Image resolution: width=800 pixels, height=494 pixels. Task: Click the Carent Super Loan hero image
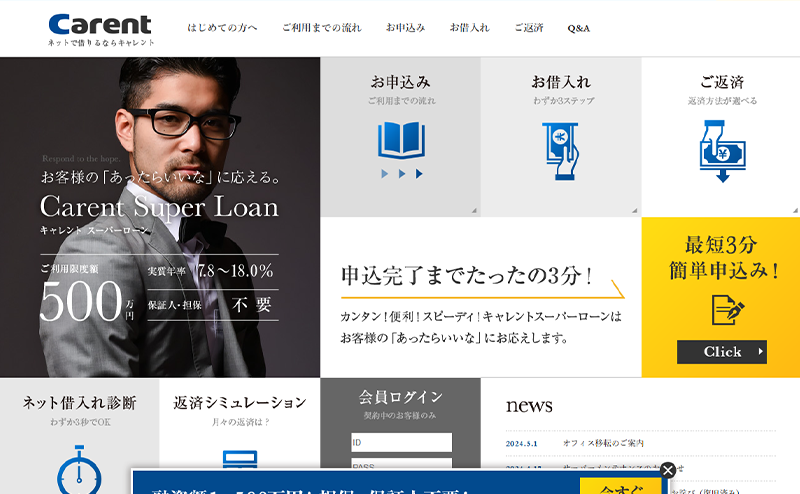tap(160, 217)
